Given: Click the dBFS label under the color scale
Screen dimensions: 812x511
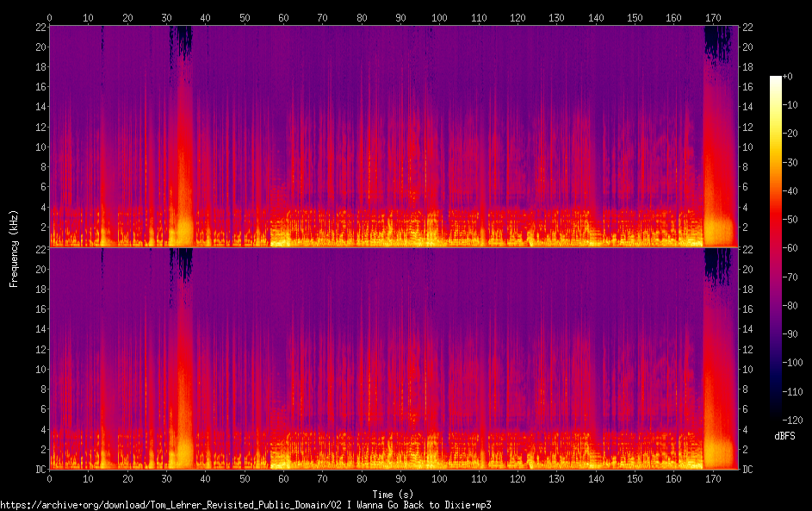Looking at the screenshot, I should 784,437.
